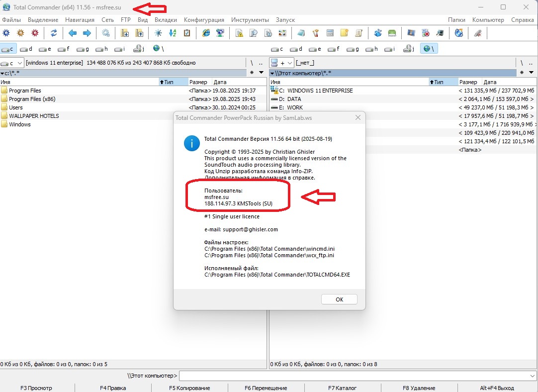This screenshot has height=392, width=538.
Task: Open the Инструменты menu
Action: coord(250,20)
